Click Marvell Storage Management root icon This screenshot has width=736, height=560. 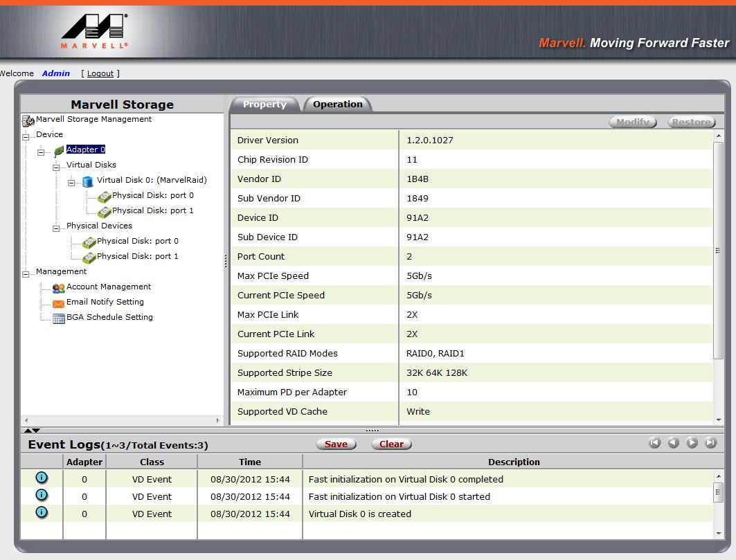tap(28, 120)
